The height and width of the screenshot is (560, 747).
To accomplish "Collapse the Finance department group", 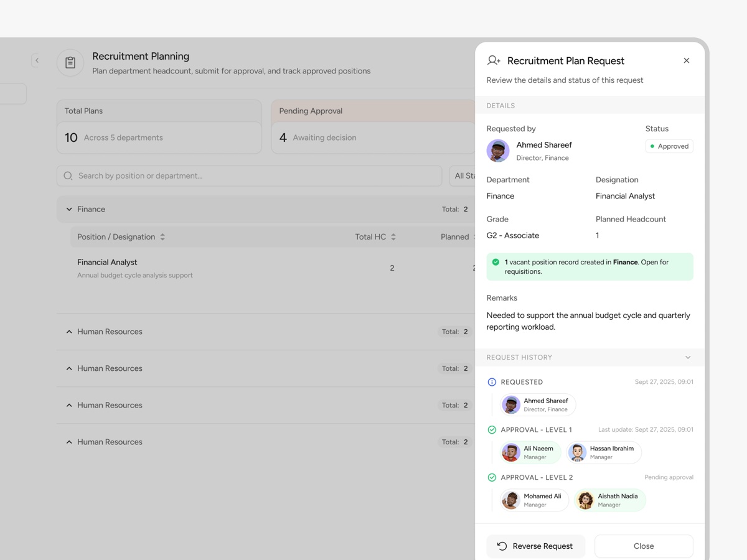I will (69, 210).
